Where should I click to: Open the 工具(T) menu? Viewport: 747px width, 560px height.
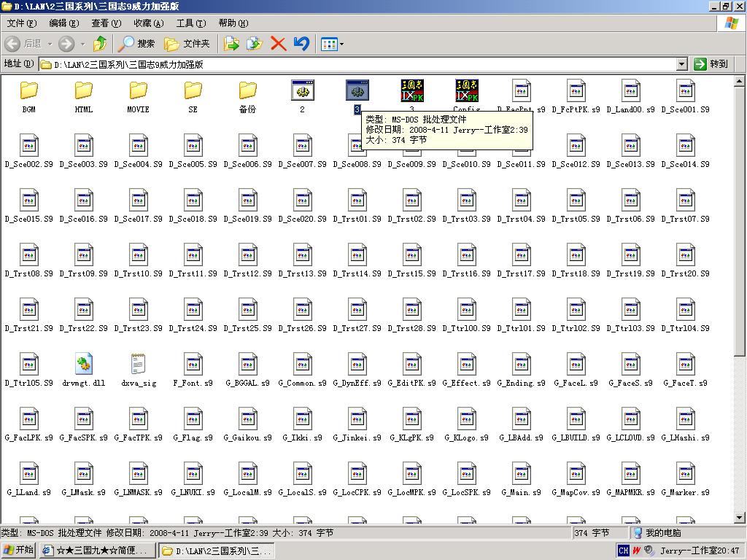pyautogui.click(x=190, y=23)
